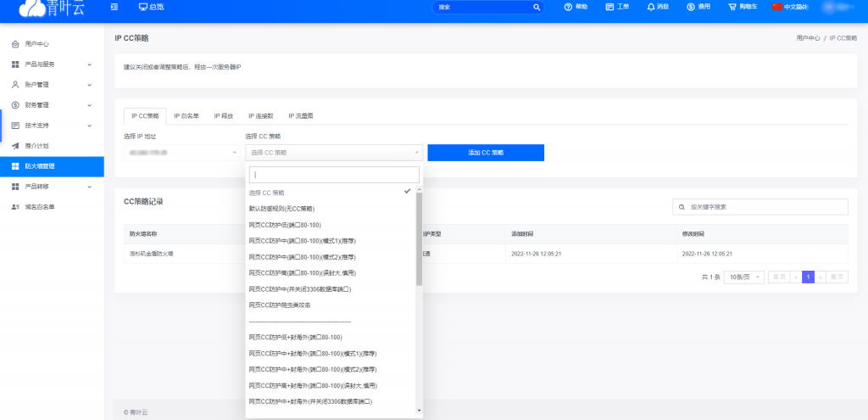Click the dropdown list scrollbar thumb
The height and width of the screenshot is (420, 868).
point(419,238)
